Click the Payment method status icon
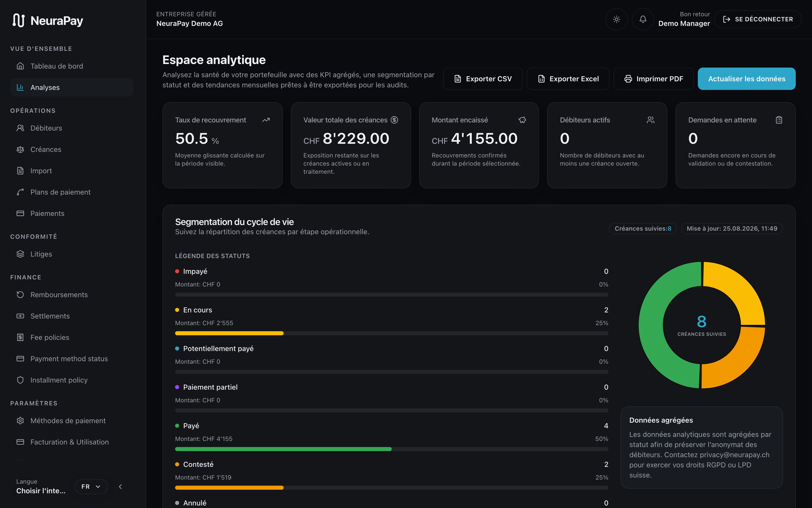The height and width of the screenshot is (508, 812). (x=21, y=359)
